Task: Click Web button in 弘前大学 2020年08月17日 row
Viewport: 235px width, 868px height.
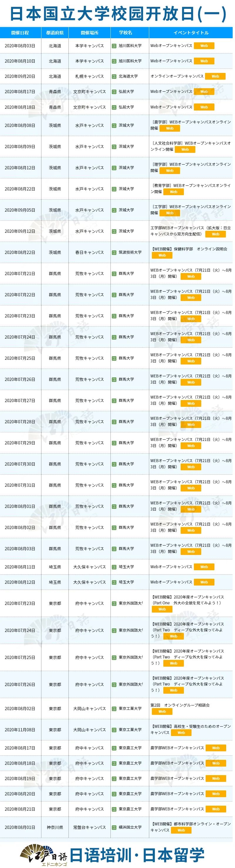Action: (206, 92)
